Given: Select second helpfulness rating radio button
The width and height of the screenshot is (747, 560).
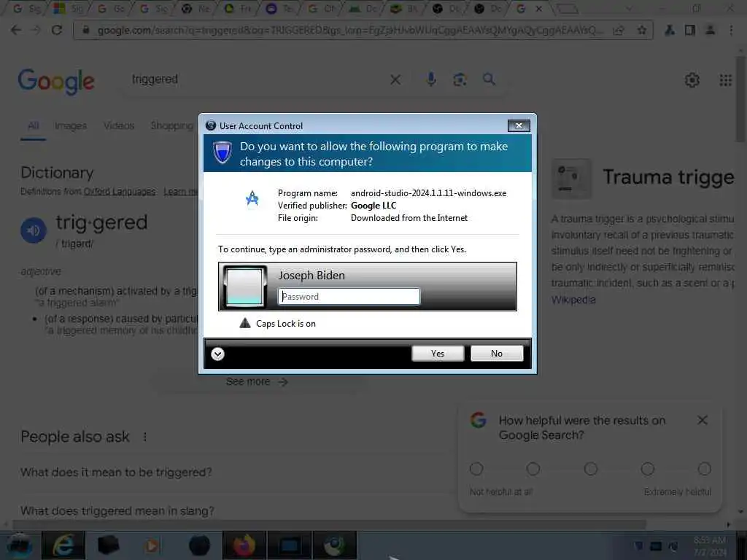Looking at the screenshot, I should pyautogui.click(x=533, y=469).
